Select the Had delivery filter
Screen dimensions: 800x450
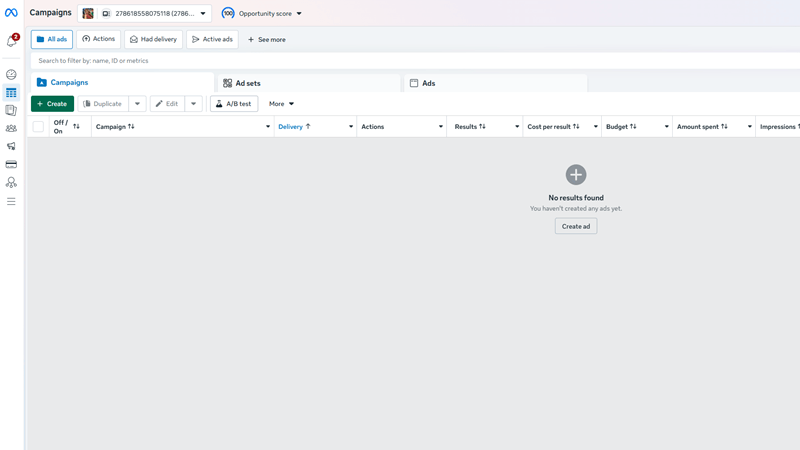tap(153, 39)
